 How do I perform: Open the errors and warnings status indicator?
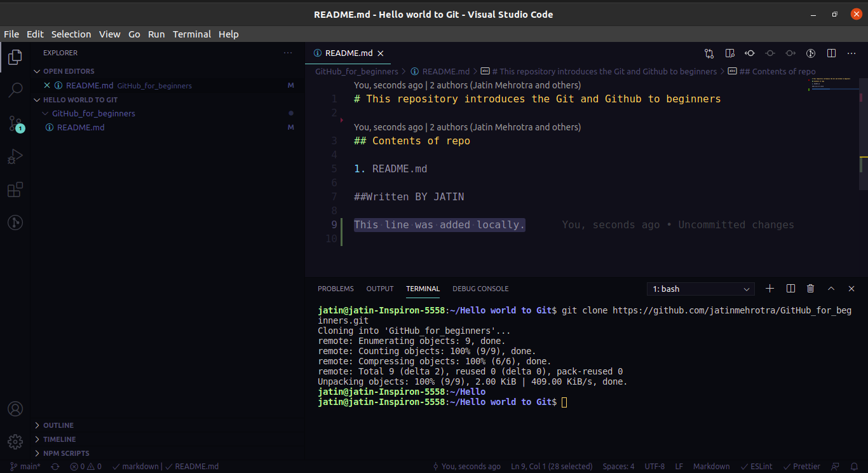(x=86, y=467)
